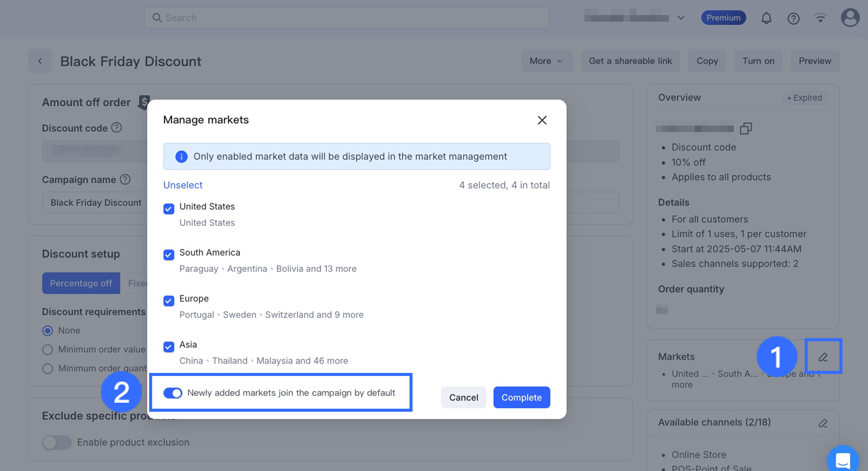Open the help question mark icon

point(793,18)
